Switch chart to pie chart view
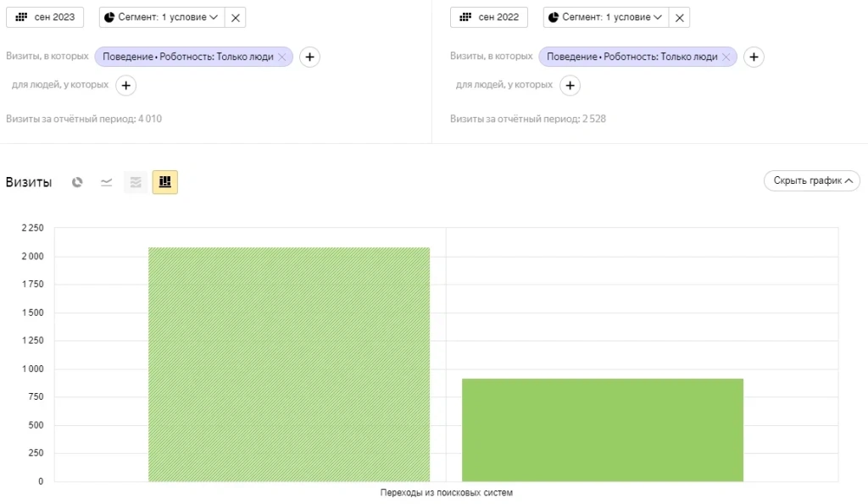868x504 pixels. [x=77, y=182]
